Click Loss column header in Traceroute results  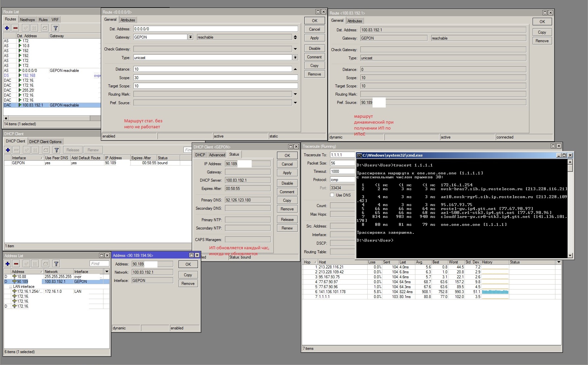pyautogui.click(x=375, y=262)
